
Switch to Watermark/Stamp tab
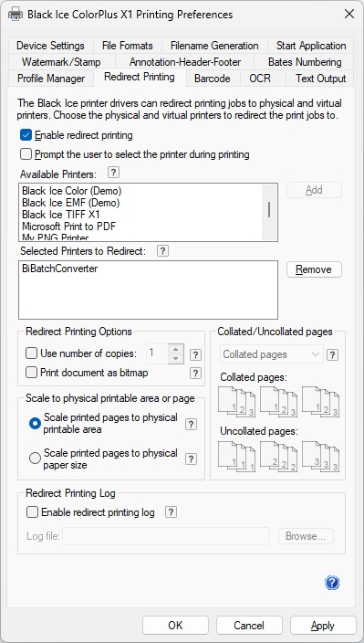(61, 62)
